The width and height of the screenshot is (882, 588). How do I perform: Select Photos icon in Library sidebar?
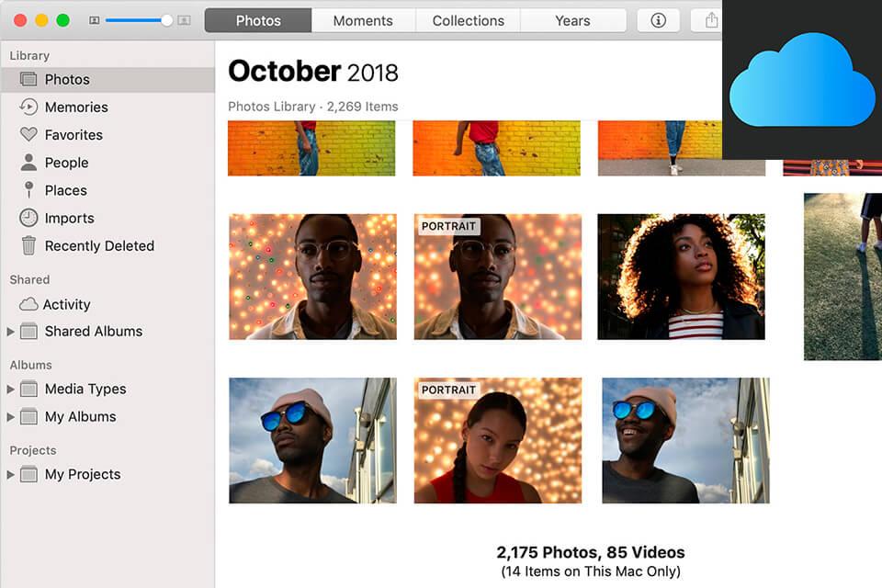[28, 79]
